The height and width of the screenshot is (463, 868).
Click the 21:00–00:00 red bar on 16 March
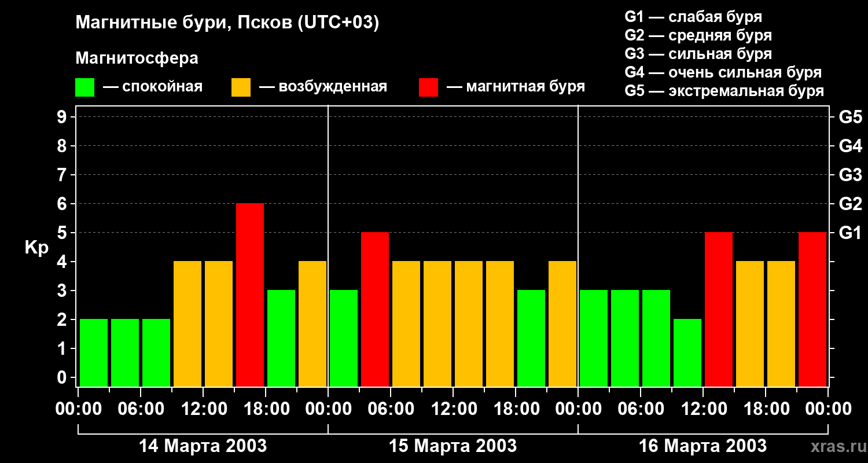[x=812, y=310]
